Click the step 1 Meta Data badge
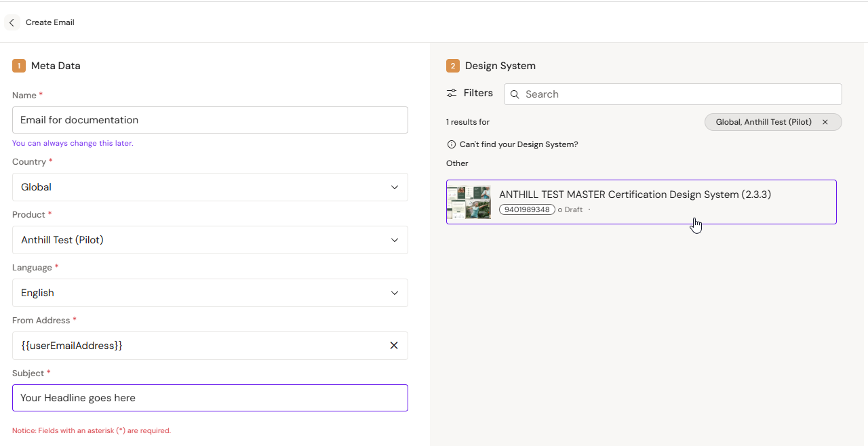 [19, 66]
